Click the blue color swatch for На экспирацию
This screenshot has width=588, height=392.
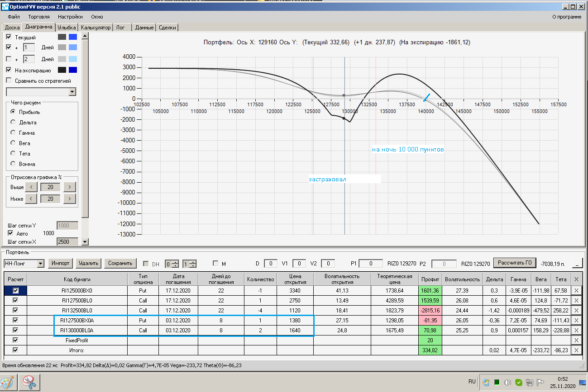pos(73,70)
